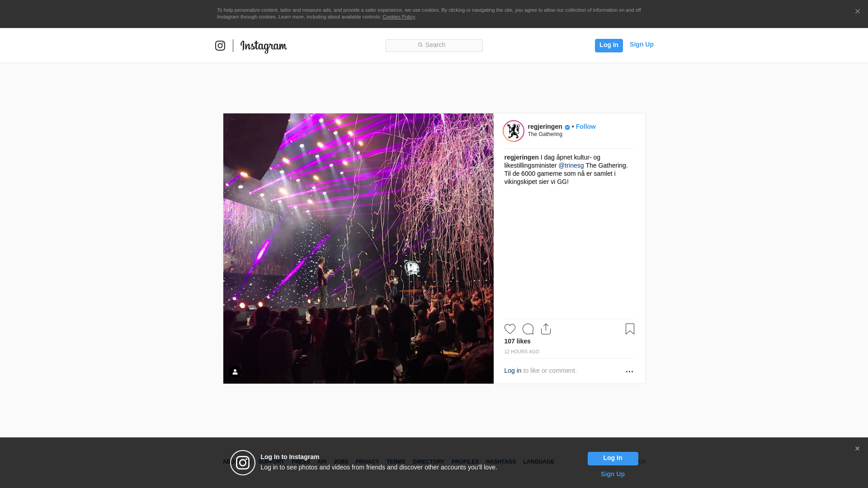This screenshot has height=488, width=868.
Task: Save the post with bookmark icon
Action: pyautogui.click(x=630, y=329)
